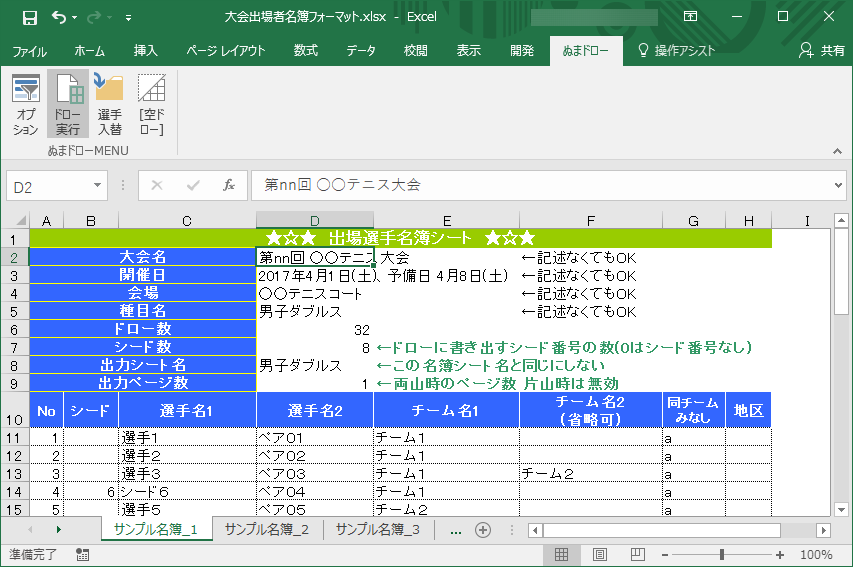This screenshot has width=853, height=567.
Task: Zoom out with the minus button
Action: 665,555
